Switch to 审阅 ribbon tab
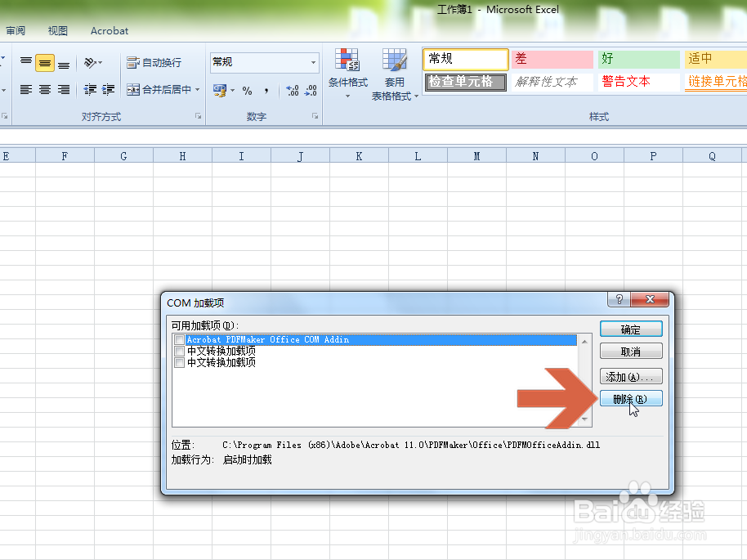The width and height of the screenshot is (747, 560). point(16,31)
